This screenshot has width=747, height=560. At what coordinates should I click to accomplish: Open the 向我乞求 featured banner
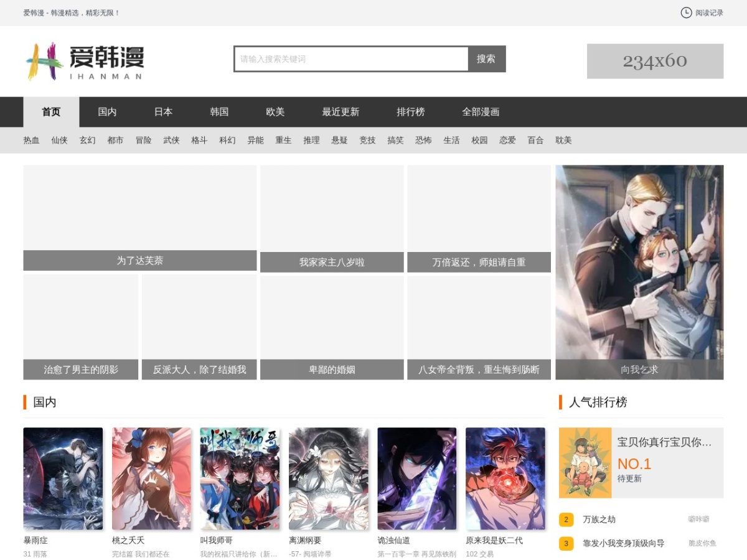(x=639, y=272)
